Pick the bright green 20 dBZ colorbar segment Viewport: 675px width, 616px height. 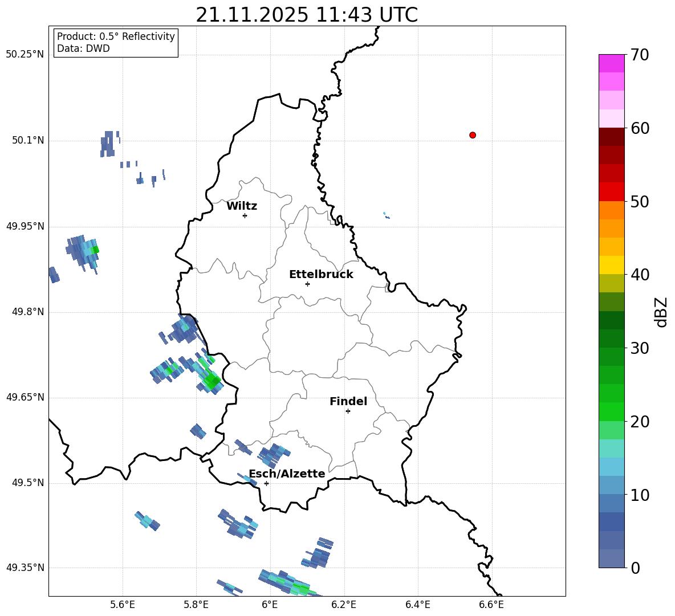click(x=611, y=411)
